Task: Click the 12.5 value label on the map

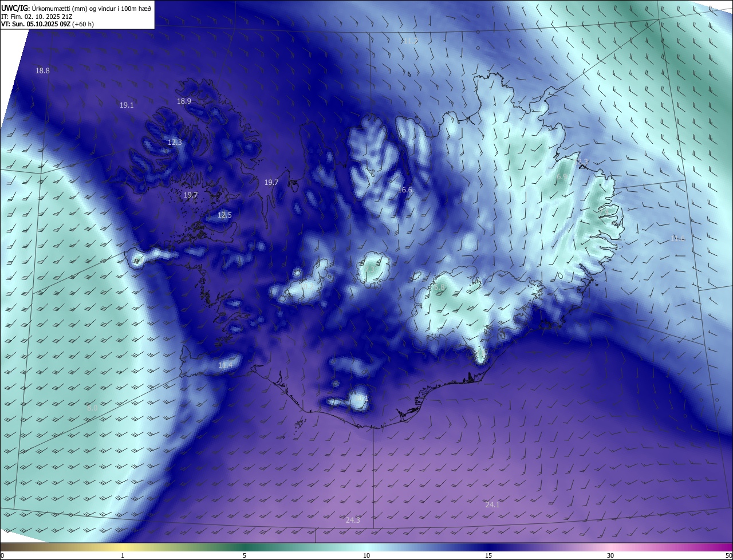Action: [x=224, y=215]
